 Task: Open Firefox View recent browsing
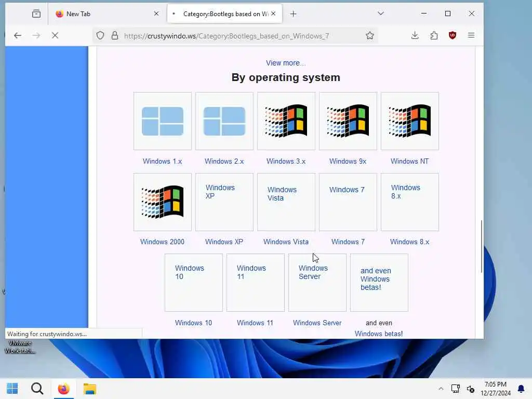pos(36,14)
